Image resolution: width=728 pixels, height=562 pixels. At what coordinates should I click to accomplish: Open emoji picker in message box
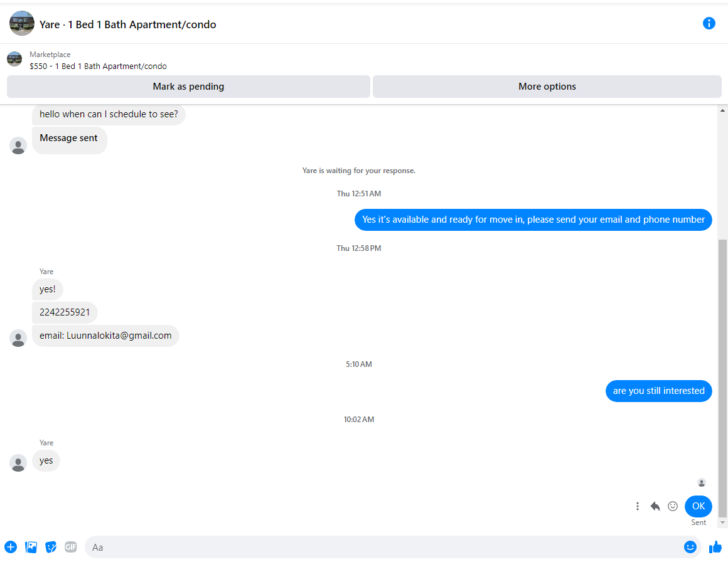pyautogui.click(x=690, y=547)
